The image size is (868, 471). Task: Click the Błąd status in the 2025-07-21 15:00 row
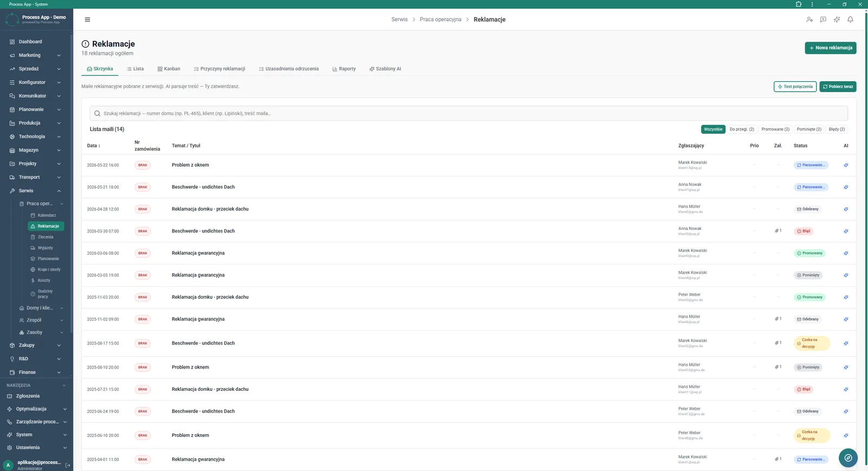pos(803,390)
